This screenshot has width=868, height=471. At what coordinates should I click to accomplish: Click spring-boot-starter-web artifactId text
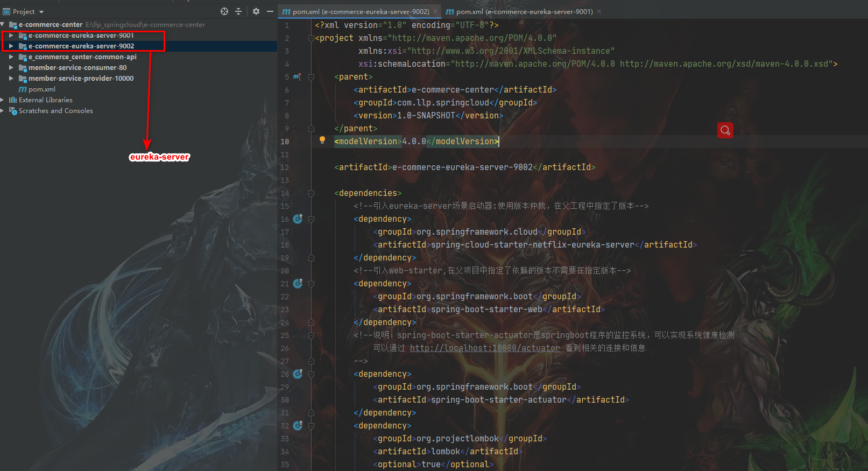486,310
